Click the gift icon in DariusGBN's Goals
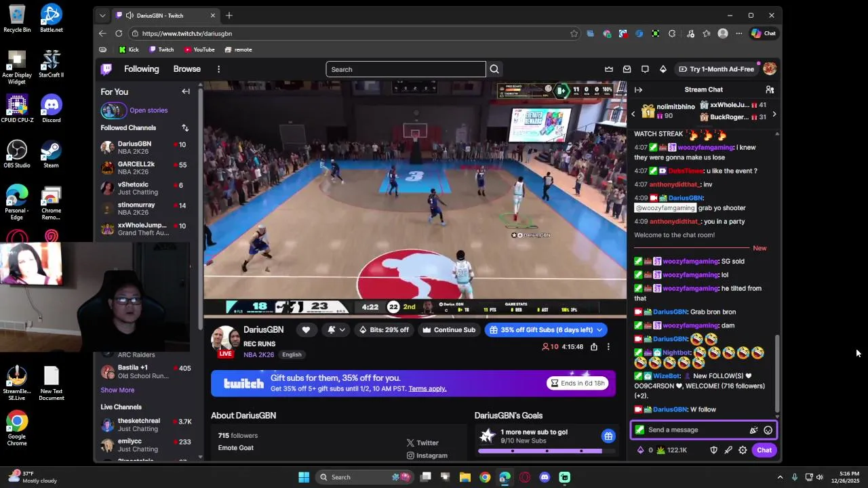 (x=608, y=436)
